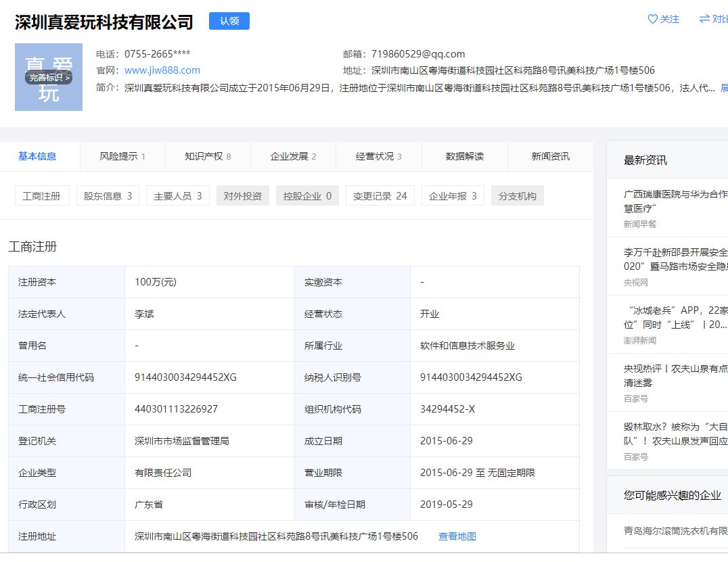Open legal representative 李斌 link
This screenshot has height=562, width=728.
(144, 314)
